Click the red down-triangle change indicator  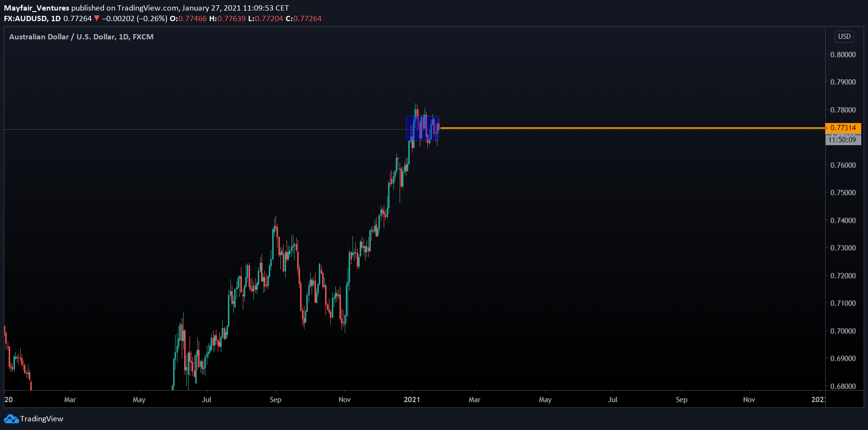coord(97,19)
